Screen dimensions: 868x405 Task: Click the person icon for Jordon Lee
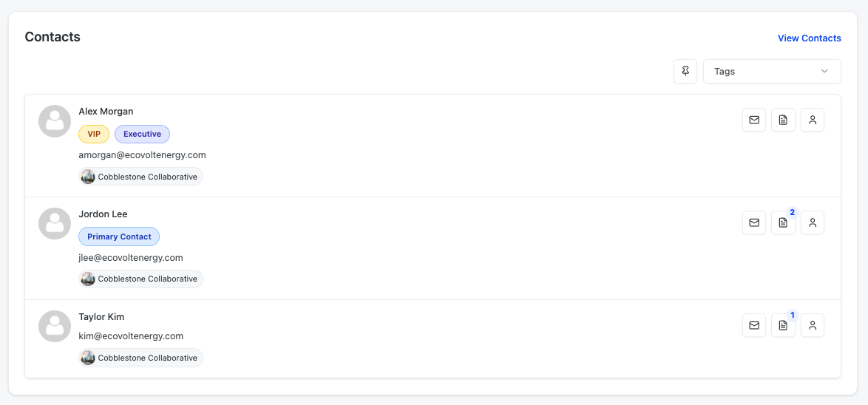click(812, 222)
